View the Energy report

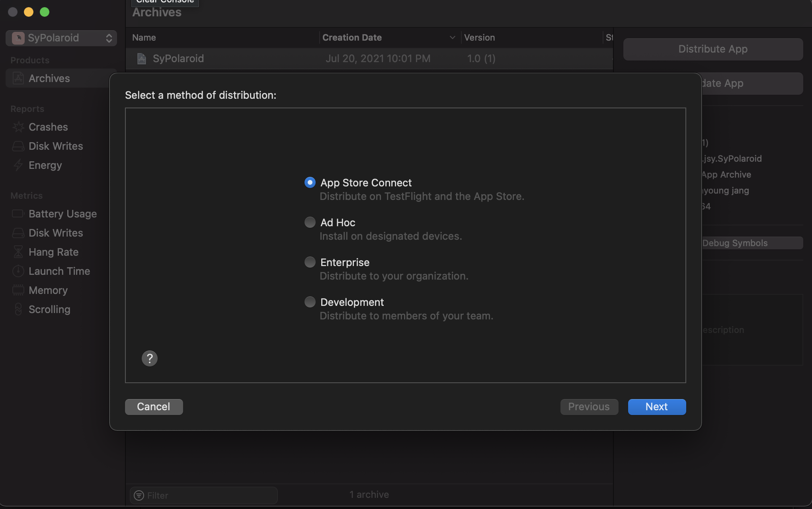tap(45, 165)
